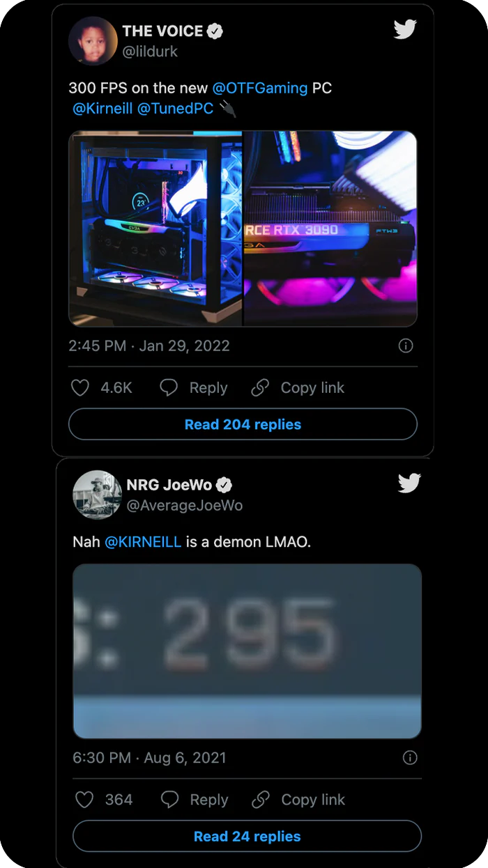View the blurred 295 FPS image
488x868 pixels.
247,651
